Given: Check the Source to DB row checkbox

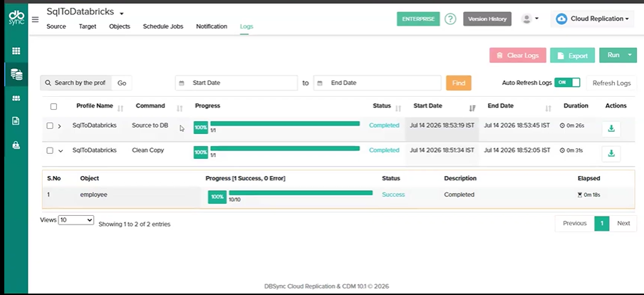Looking at the screenshot, I should pos(50,125).
